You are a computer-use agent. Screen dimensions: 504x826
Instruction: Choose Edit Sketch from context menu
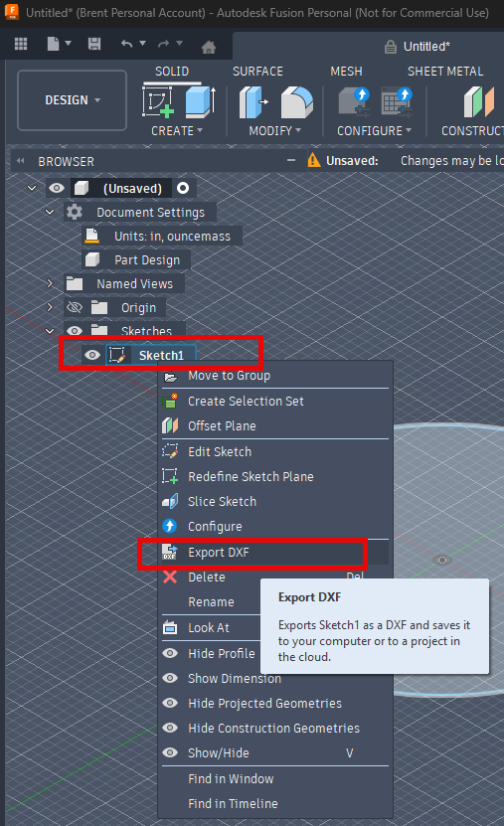[275, 451]
